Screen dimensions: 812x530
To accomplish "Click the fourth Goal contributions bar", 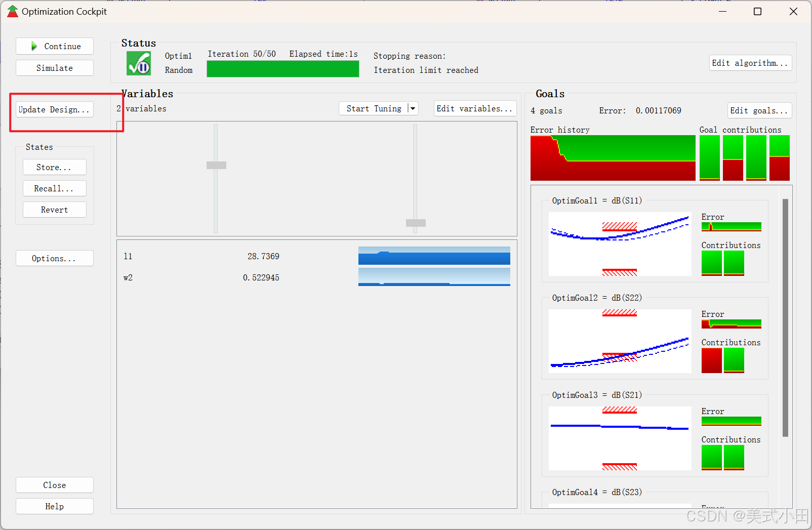I will 780,158.
